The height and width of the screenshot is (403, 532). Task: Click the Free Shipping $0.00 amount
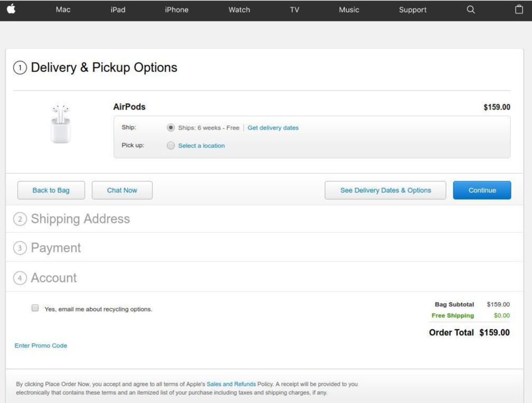(x=502, y=315)
